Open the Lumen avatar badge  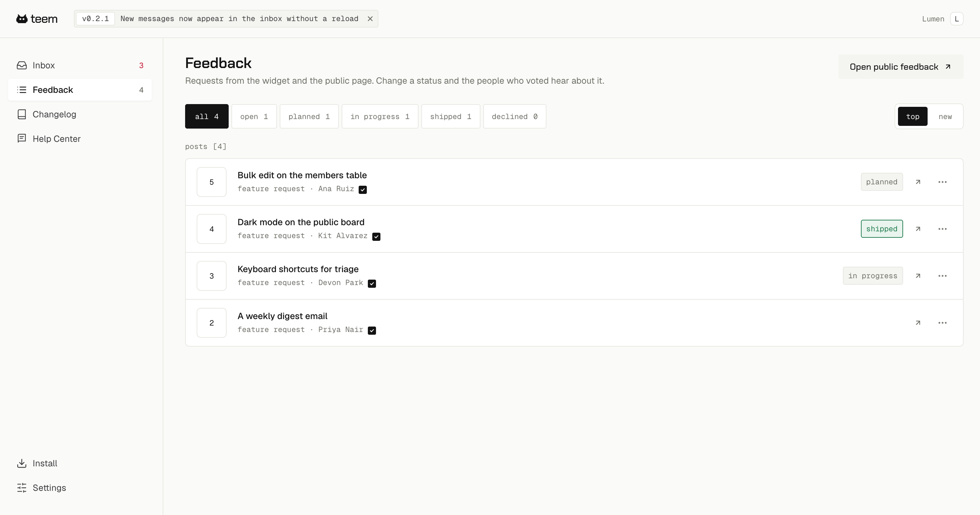(x=957, y=19)
